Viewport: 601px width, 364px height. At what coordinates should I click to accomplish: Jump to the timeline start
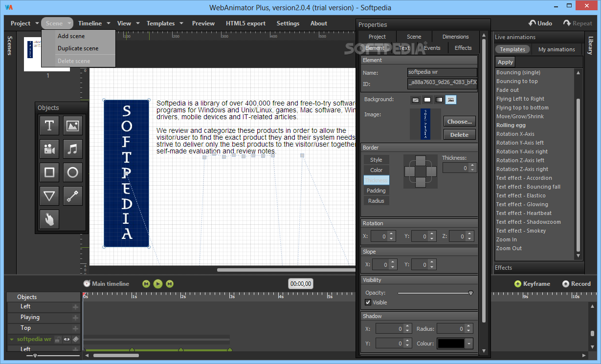tap(146, 283)
